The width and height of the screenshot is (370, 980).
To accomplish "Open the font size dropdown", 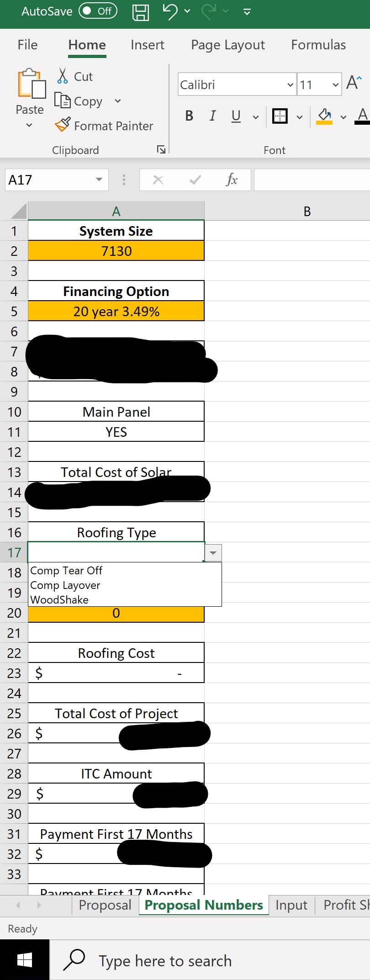I will pos(336,85).
